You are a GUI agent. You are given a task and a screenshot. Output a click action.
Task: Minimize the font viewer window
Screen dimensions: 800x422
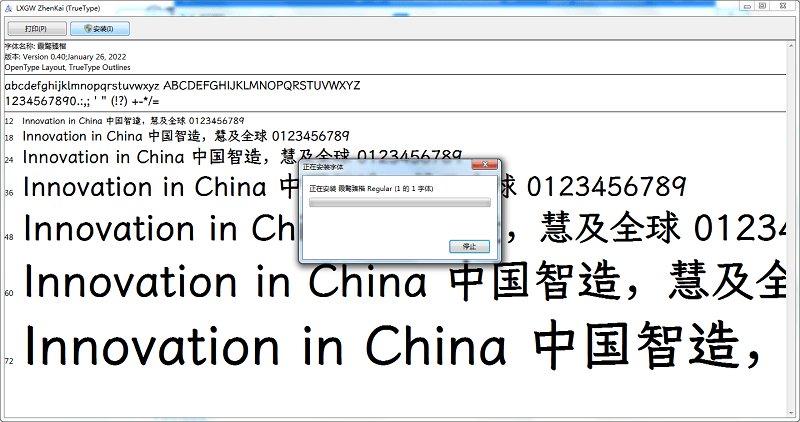[747, 6]
